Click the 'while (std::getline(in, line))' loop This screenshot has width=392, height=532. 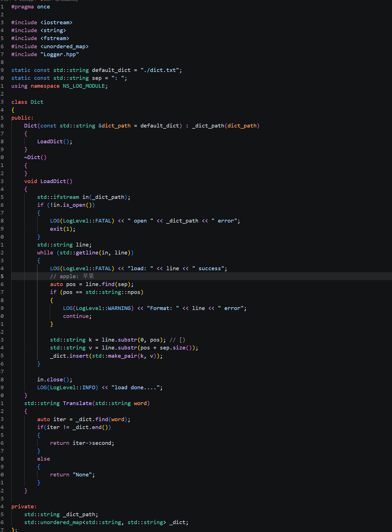(85, 253)
